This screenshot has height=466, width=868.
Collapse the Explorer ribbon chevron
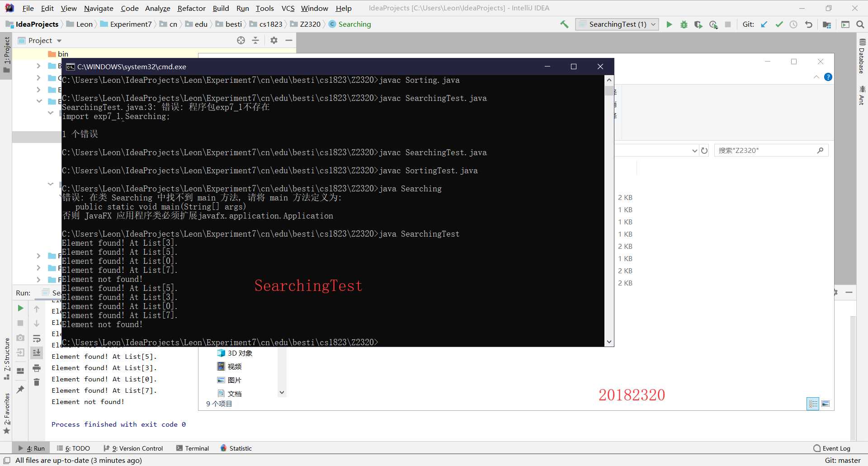(816, 77)
